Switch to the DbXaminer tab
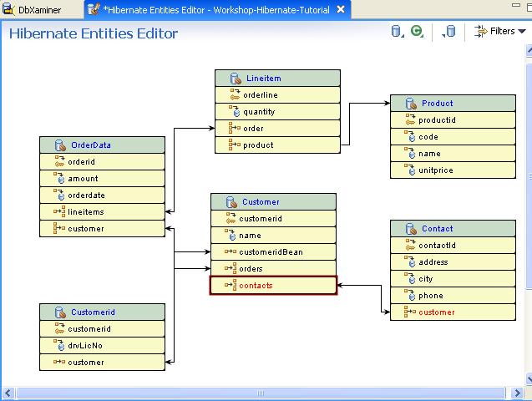The image size is (532, 401). pos(33,9)
